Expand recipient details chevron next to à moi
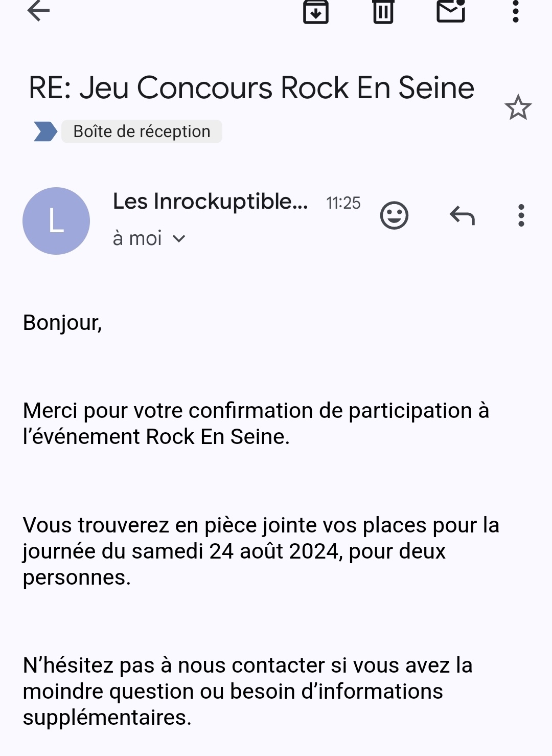 [179, 238]
